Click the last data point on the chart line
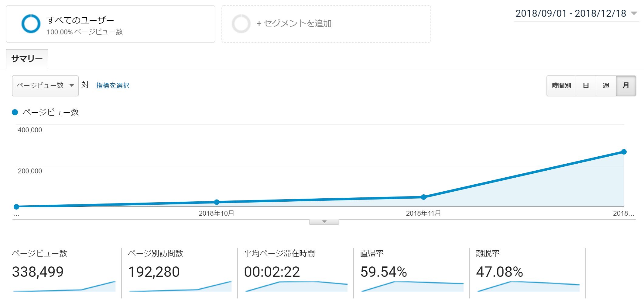The width and height of the screenshot is (644, 299). (x=624, y=152)
